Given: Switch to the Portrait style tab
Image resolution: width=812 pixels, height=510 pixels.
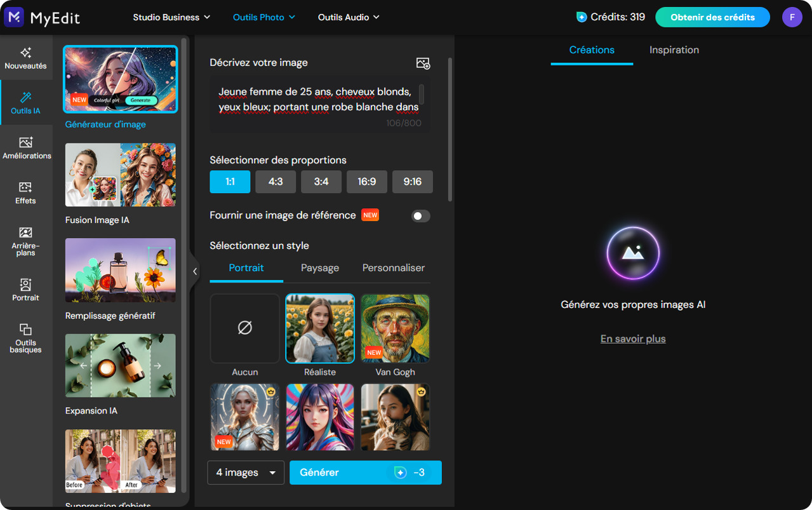Looking at the screenshot, I should (246, 268).
